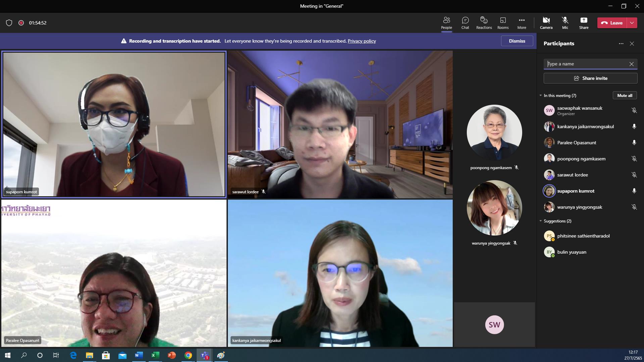Clear the name search field
Image resolution: width=644 pixels, height=362 pixels.
(632, 64)
